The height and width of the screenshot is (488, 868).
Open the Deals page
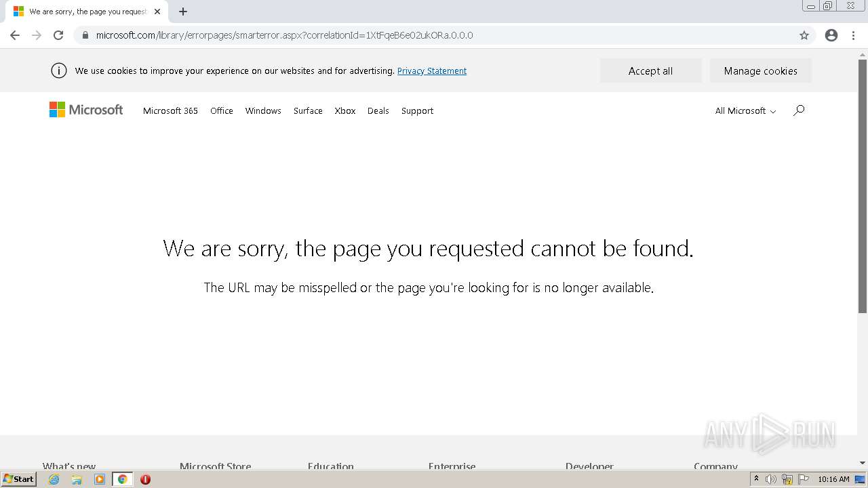pyautogui.click(x=378, y=110)
